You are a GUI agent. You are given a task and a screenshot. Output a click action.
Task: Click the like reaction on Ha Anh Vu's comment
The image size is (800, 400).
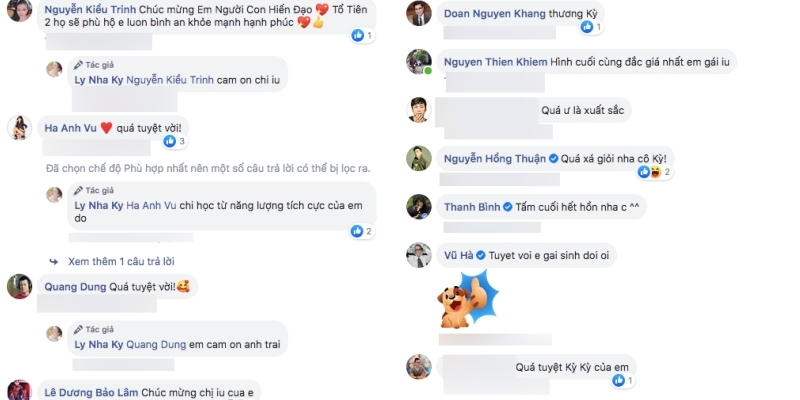click(169, 141)
